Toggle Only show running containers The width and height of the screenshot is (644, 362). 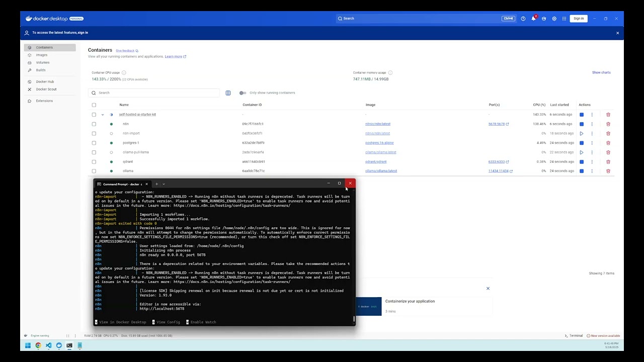click(x=243, y=93)
